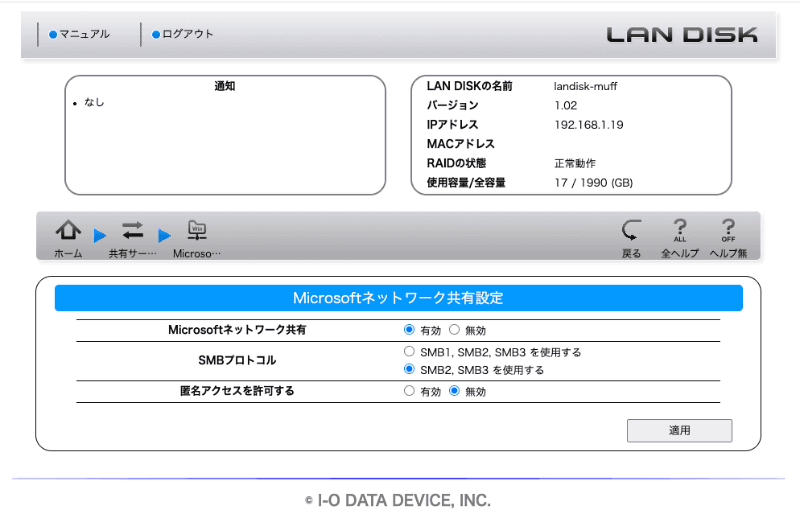Select SMB1, SMB2, SMB3 を使用する option
The height and width of the screenshot is (518, 800).
409,351
